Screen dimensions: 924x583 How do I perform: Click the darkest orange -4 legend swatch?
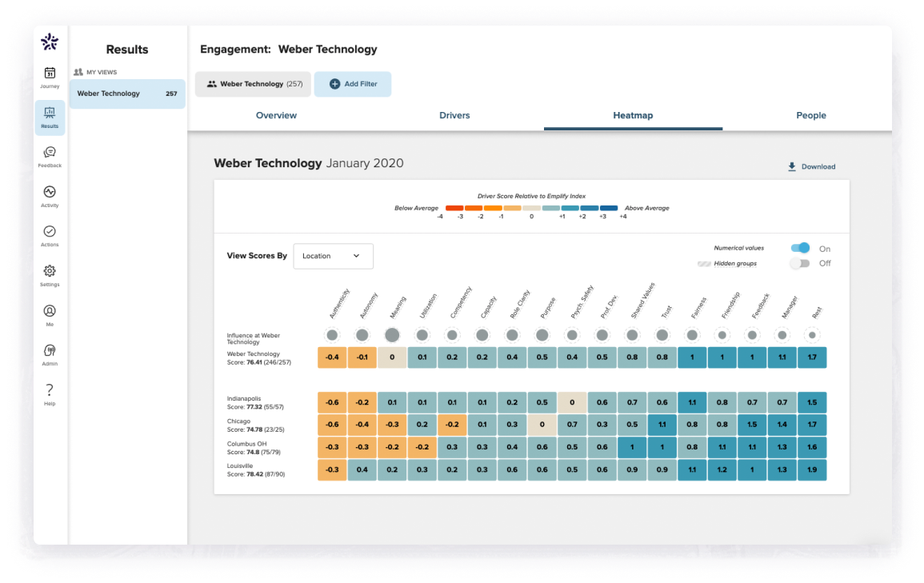(454, 208)
